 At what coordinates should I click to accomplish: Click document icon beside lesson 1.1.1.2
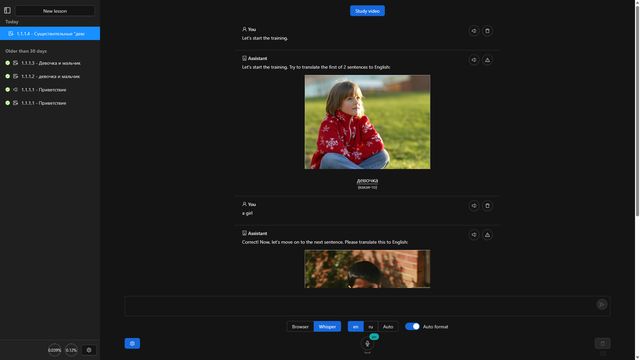tap(16, 76)
